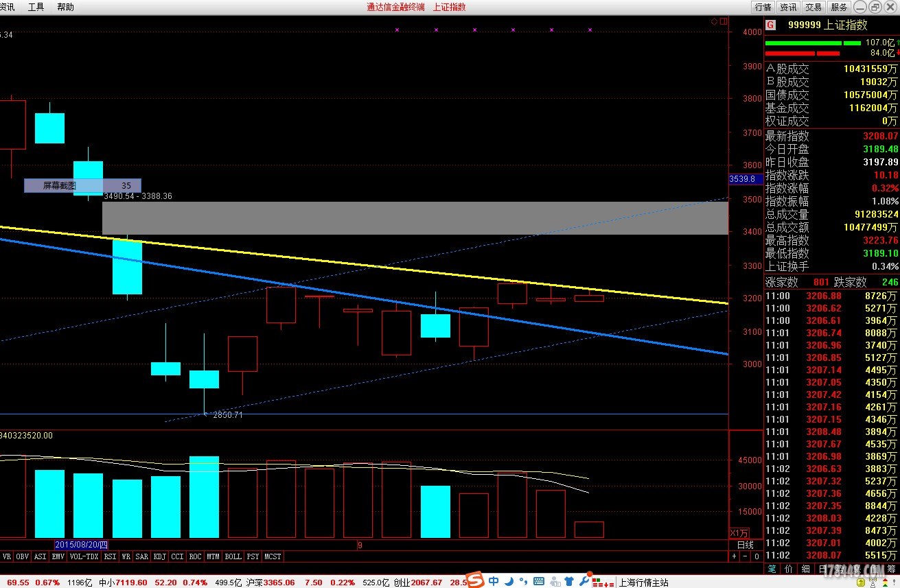Switch to the 笔 tab in side panel

772,569
